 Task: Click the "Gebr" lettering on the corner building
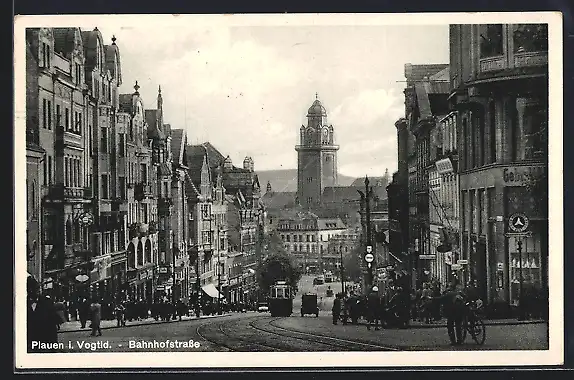pyautogui.click(x=517, y=175)
